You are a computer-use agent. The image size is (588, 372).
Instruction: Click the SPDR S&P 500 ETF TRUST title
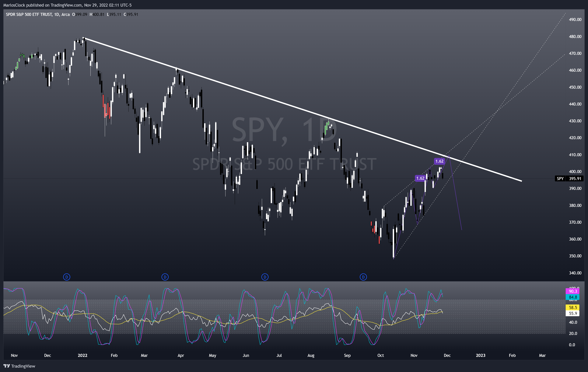click(29, 14)
